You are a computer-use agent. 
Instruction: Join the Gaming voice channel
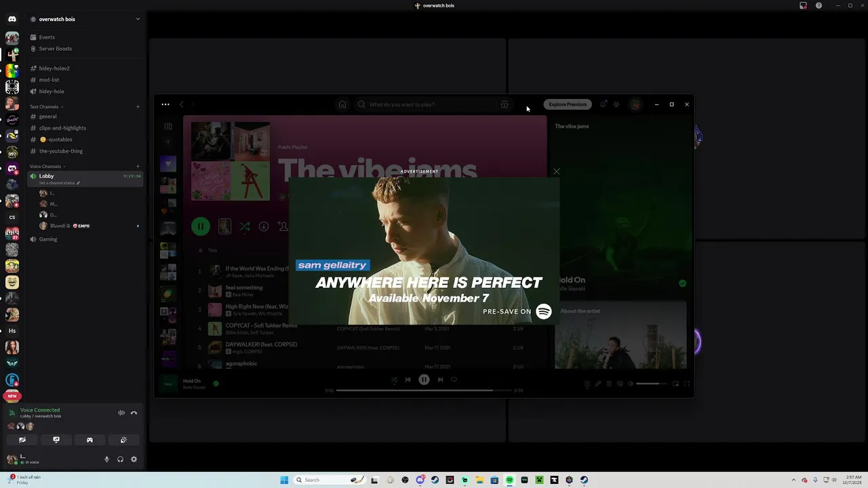click(48, 239)
